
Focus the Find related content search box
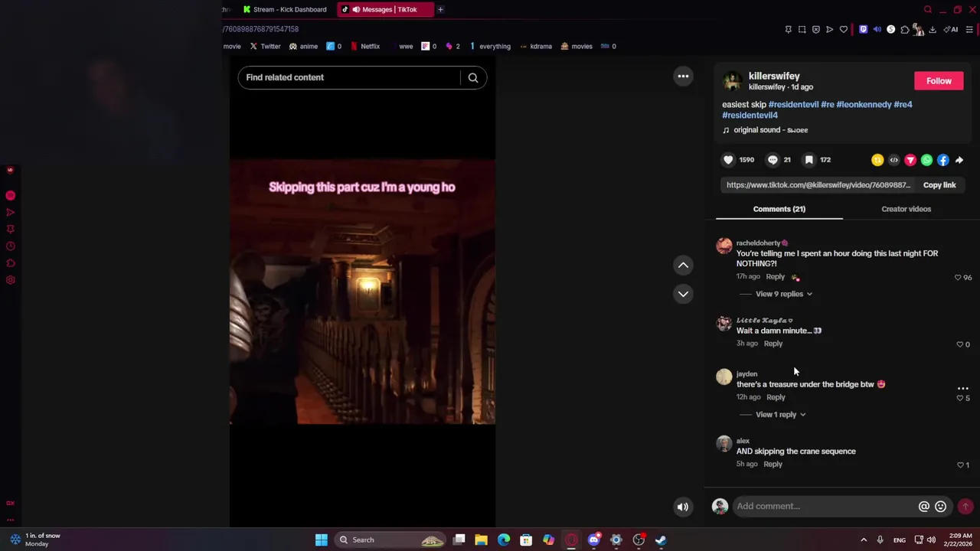point(349,77)
